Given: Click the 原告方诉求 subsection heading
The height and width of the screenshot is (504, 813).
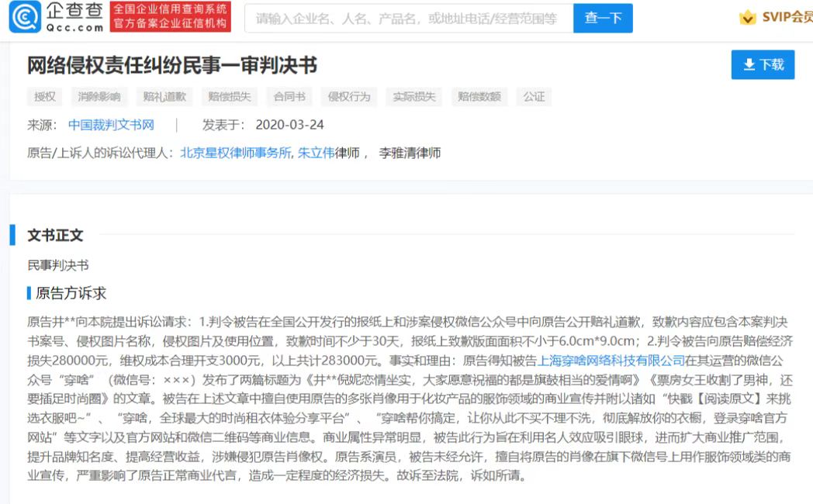Looking at the screenshot, I should [x=71, y=293].
